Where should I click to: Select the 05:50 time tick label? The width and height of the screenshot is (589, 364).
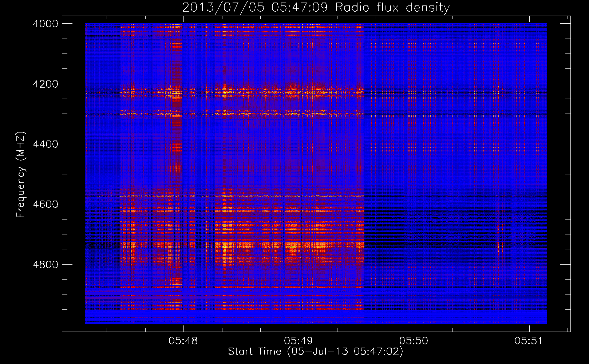[x=414, y=341]
